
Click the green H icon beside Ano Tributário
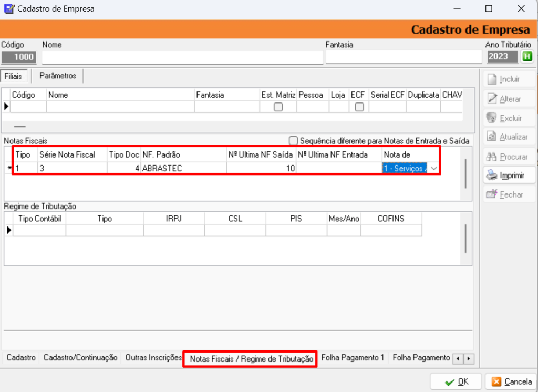(x=527, y=57)
